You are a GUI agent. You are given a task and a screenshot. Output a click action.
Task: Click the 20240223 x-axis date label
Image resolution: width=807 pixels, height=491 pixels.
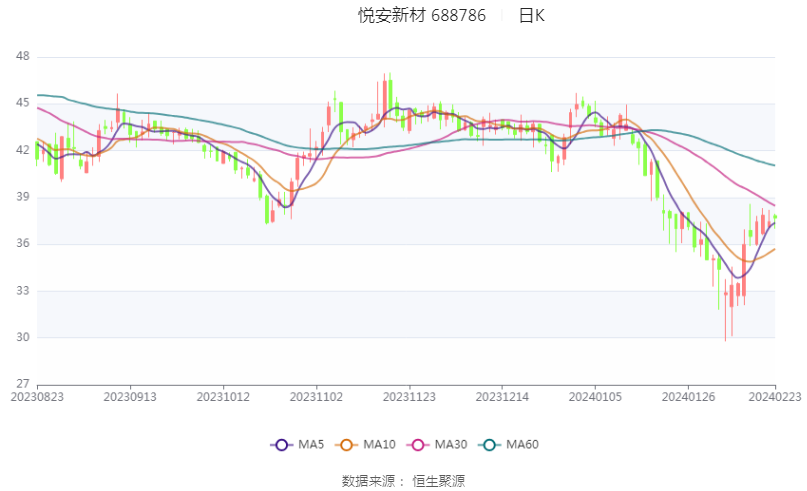coord(775,397)
